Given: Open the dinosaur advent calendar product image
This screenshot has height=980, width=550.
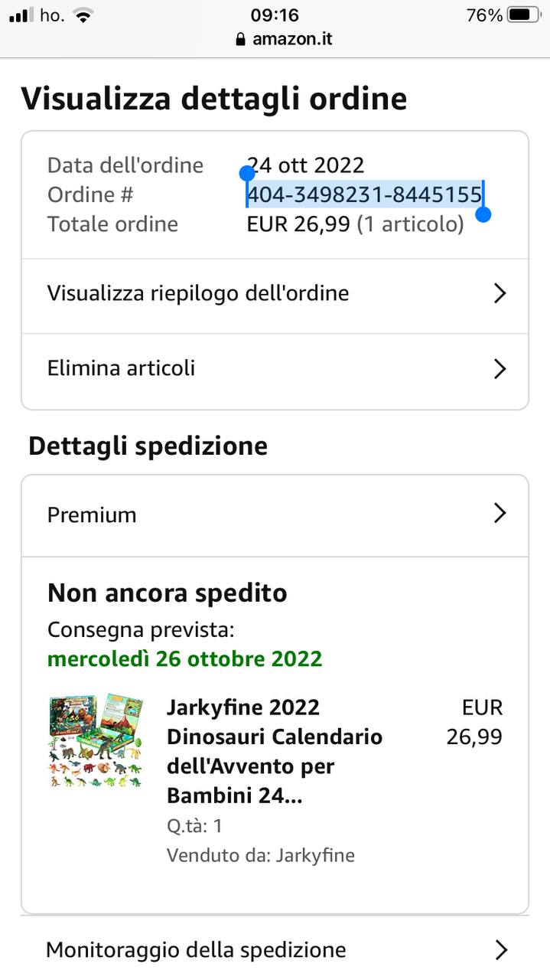Looking at the screenshot, I should pyautogui.click(x=96, y=742).
